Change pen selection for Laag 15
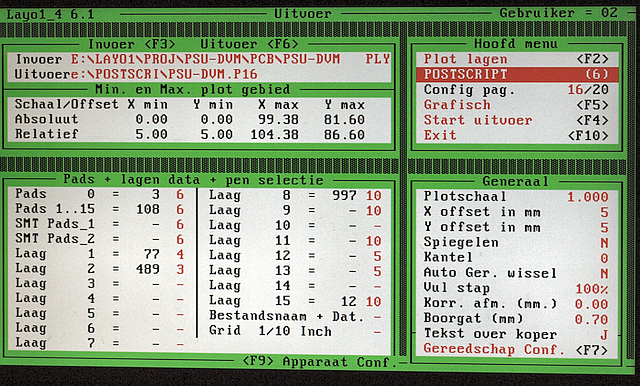The image size is (640, 386). tap(373, 302)
